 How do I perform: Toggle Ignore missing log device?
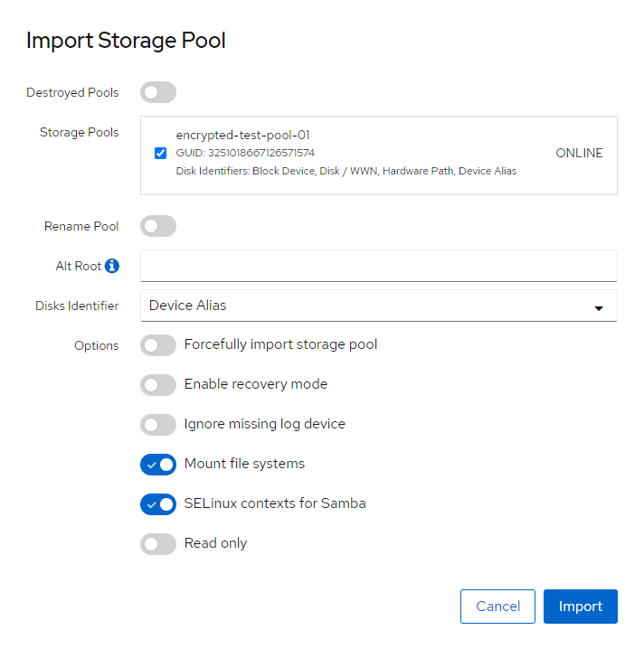point(158,425)
